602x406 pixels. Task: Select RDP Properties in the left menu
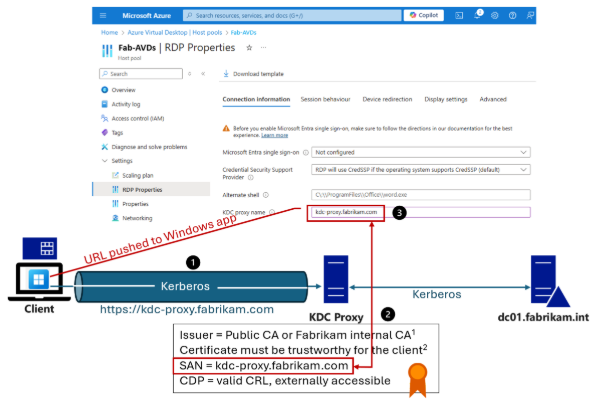151,189
